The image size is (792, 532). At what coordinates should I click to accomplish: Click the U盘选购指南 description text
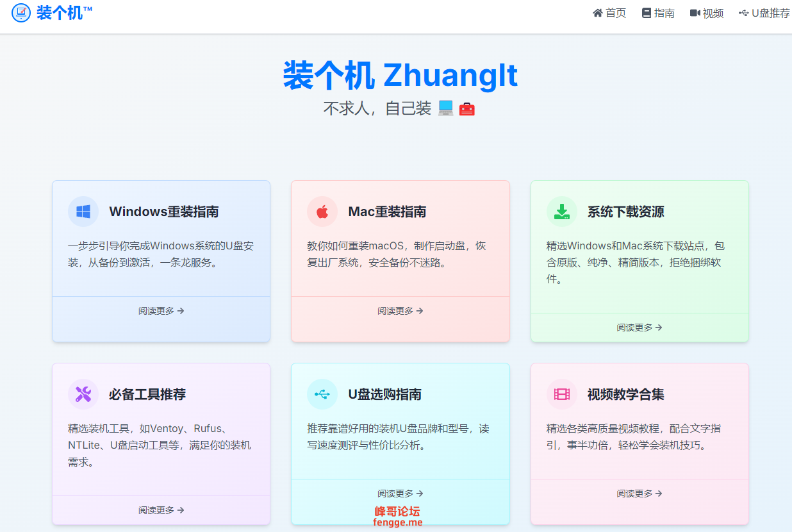tap(398, 436)
